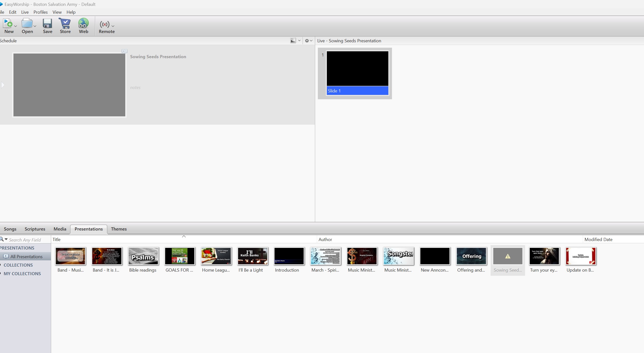Click the Schedule settings gear icon

[x=307, y=41]
